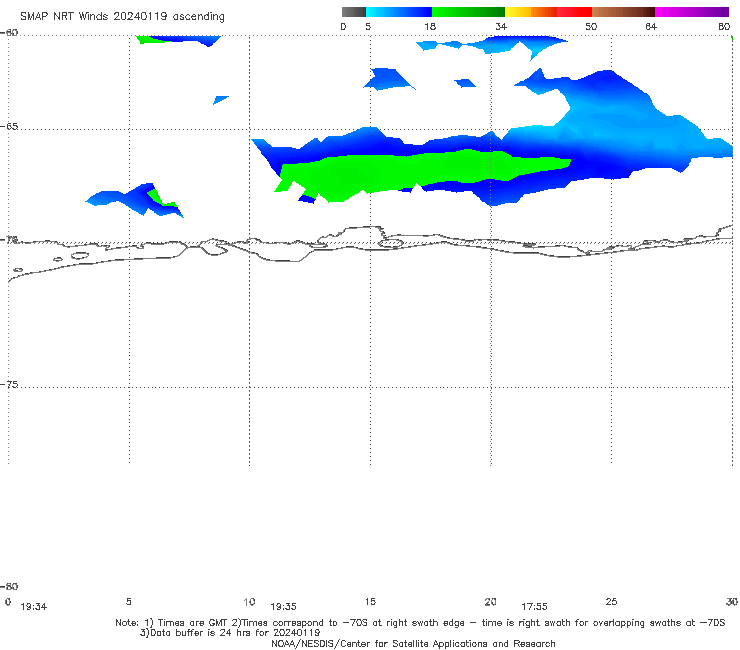Click the swath time '17:55'
740x650 pixels.
[x=534, y=607]
